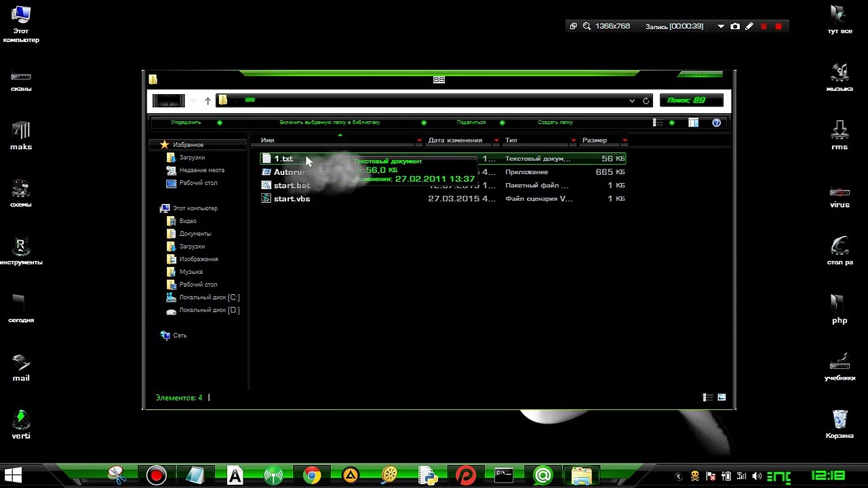The image size is (868, 488).
Task: Open the 1.txt text file
Action: coord(283,159)
